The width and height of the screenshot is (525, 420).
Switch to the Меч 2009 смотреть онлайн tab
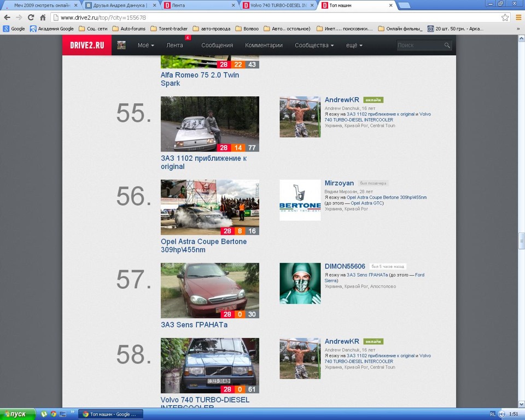(42, 5)
